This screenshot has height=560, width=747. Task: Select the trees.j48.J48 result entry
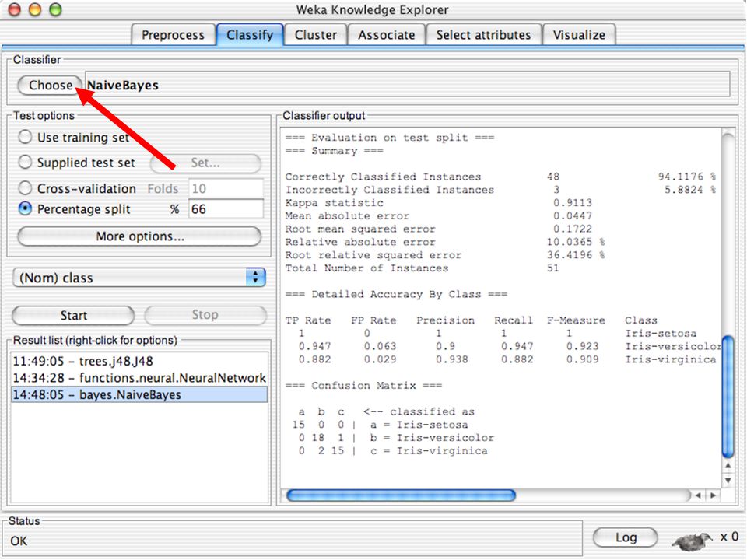pos(139,361)
